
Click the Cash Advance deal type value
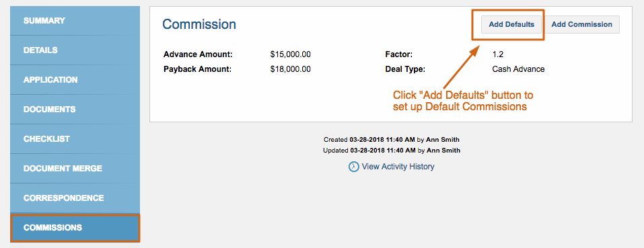pos(518,69)
